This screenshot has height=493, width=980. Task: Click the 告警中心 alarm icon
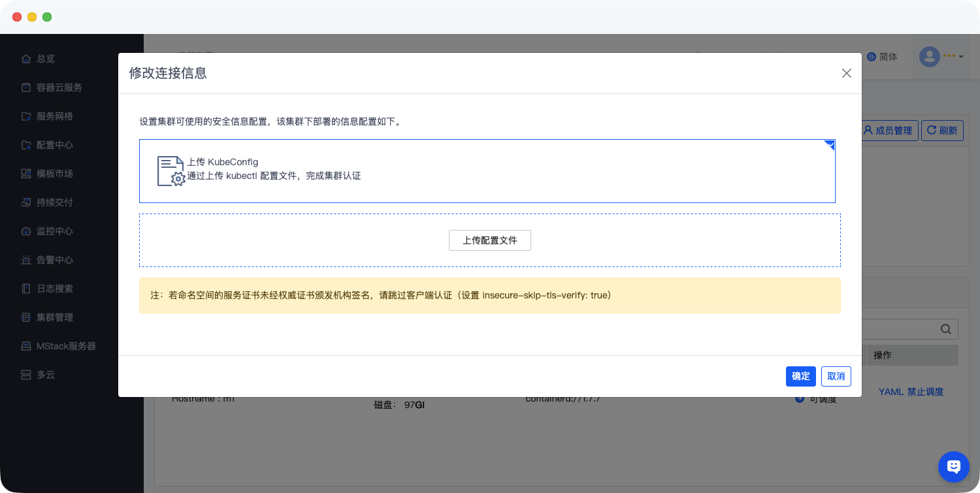(26, 260)
